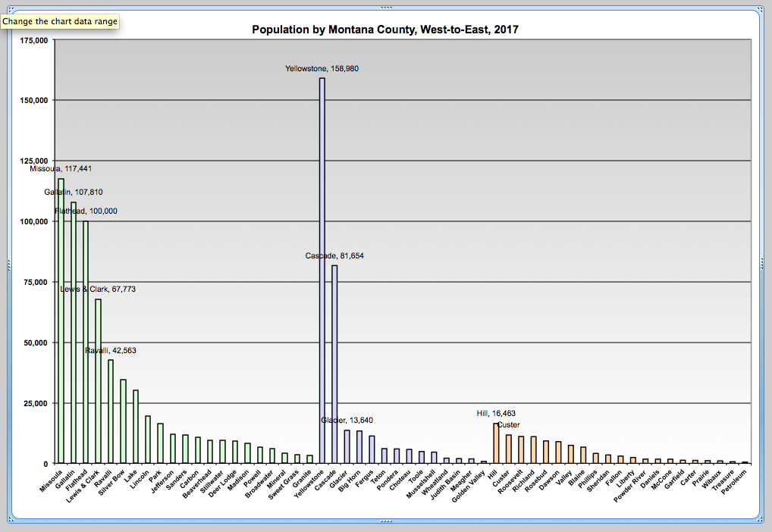The width and height of the screenshot is (772, 532).
Task: Select the Cascade bar in the blue series
Action: [x=334, y=364]
